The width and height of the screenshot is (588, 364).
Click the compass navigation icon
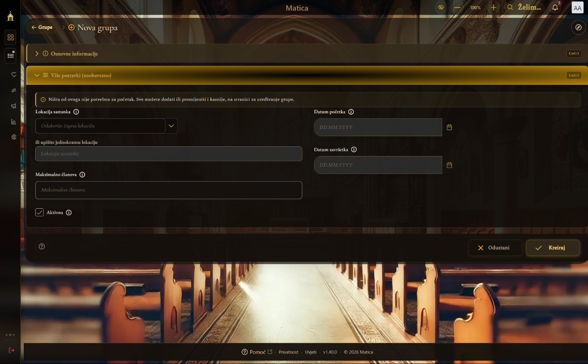coord(578,28)
